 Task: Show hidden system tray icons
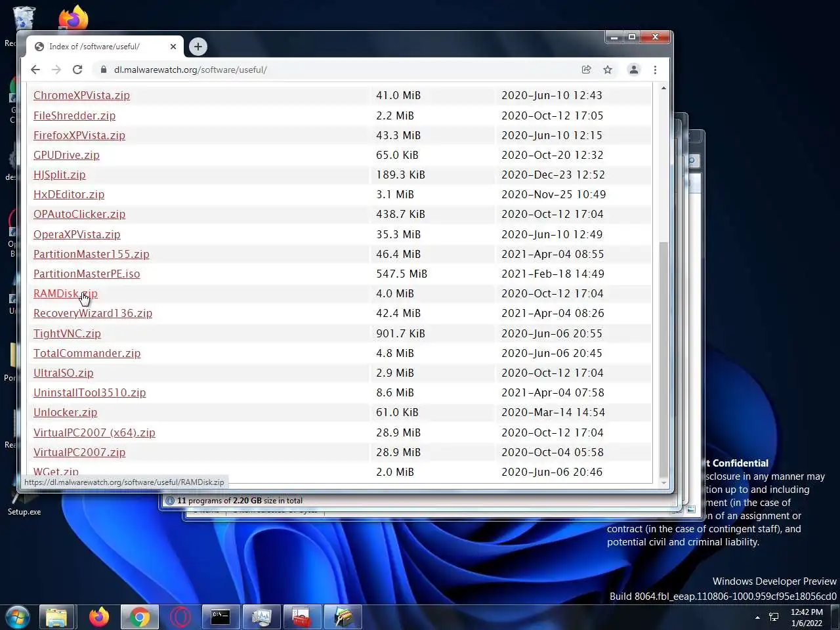757,618
